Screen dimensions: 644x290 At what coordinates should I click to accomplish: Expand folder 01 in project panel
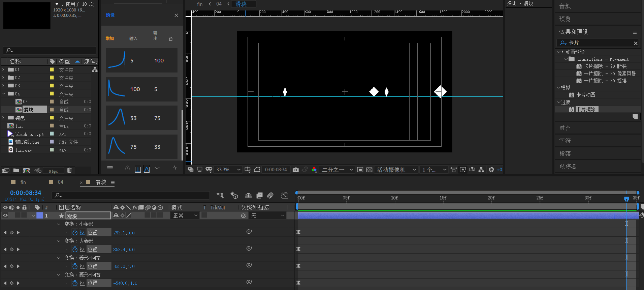pos(3,69)
